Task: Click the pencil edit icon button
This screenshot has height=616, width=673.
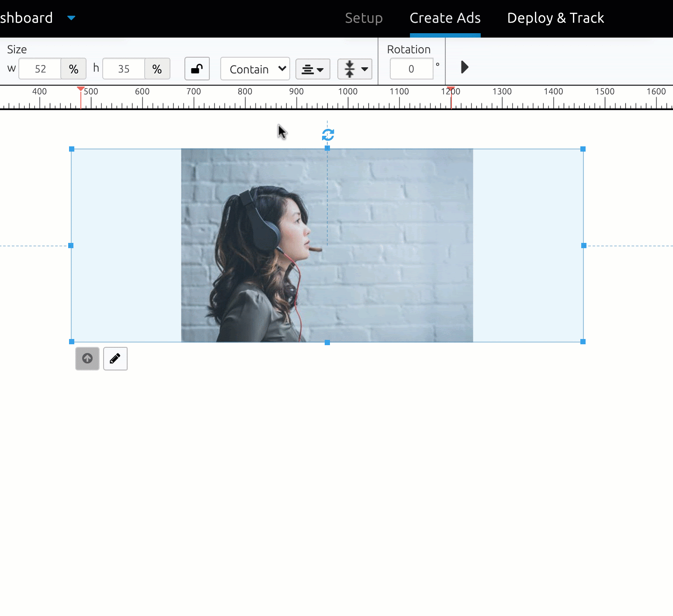Action: 115,359
